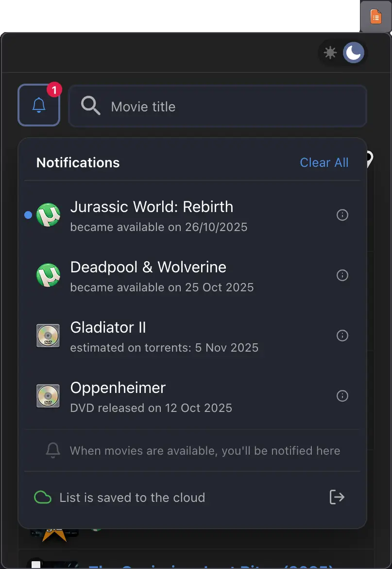Click the uTorrent icon beside Deadpool & Wolverine
The image size is (392, 569).
coord(48,275)
